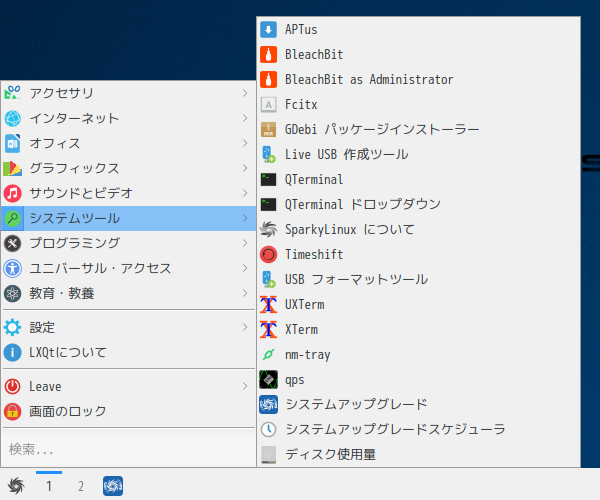Launch the SparkyLinux について label
Viewport: 600px width, 500px height.
[350, 230]
